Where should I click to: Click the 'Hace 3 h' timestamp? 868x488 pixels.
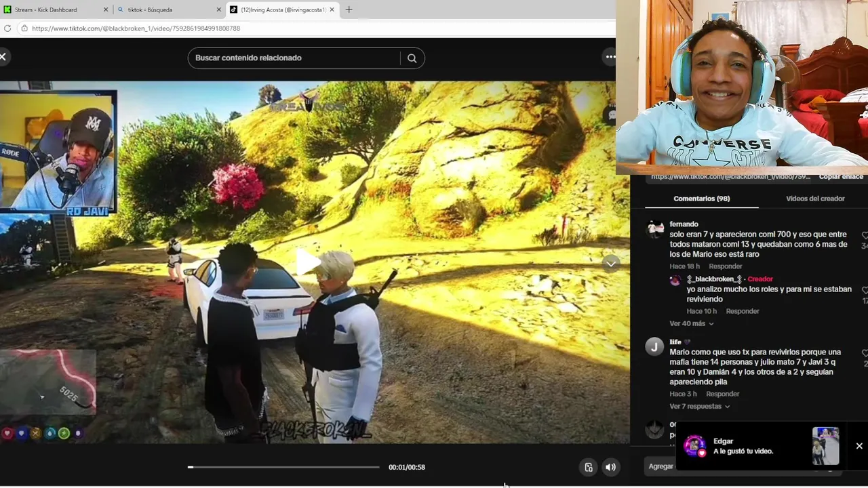[x=683, y=394]
